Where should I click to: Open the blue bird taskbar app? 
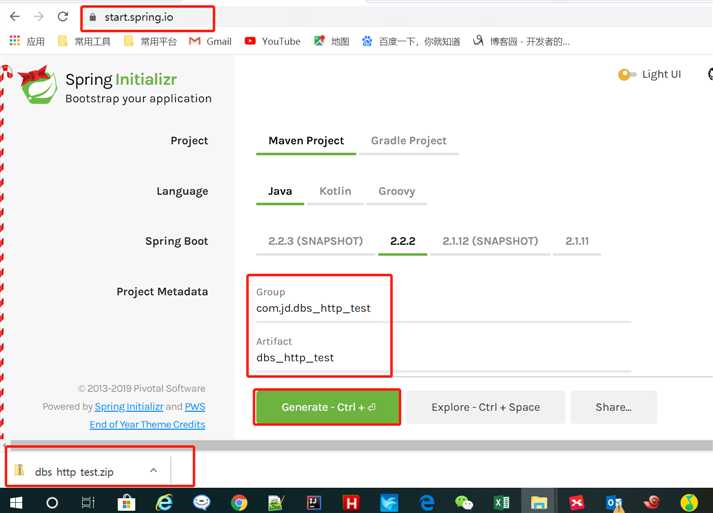[x=389, y=503]
